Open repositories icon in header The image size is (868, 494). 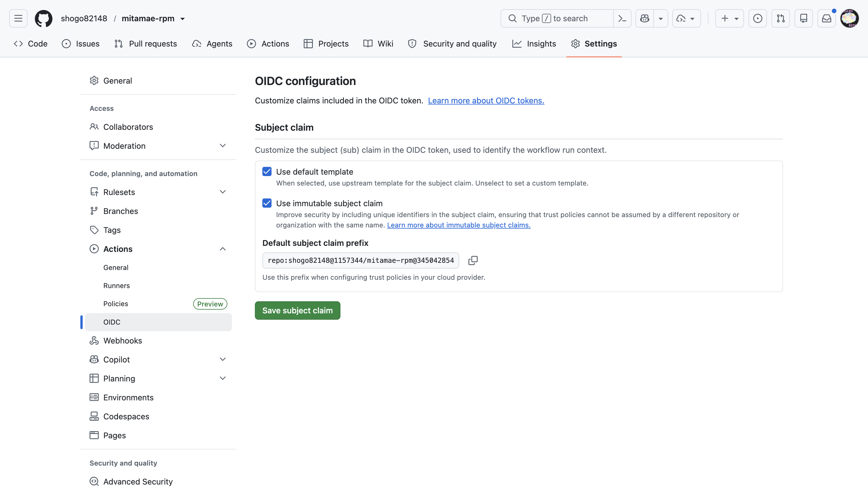(x=804, y=18)
